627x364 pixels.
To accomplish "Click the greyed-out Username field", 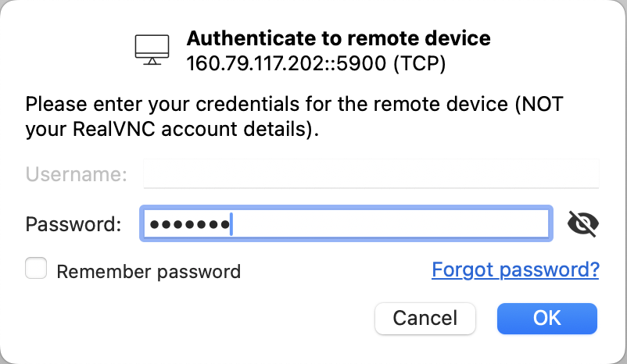I will [x=371, y=174].
